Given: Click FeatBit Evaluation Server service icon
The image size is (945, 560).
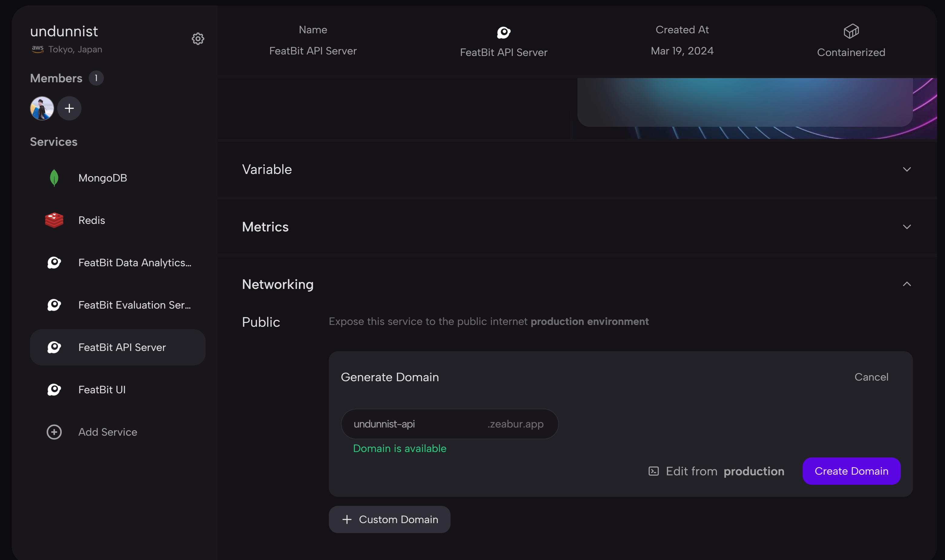Looking at the screenshot, I should click(54, 305).
